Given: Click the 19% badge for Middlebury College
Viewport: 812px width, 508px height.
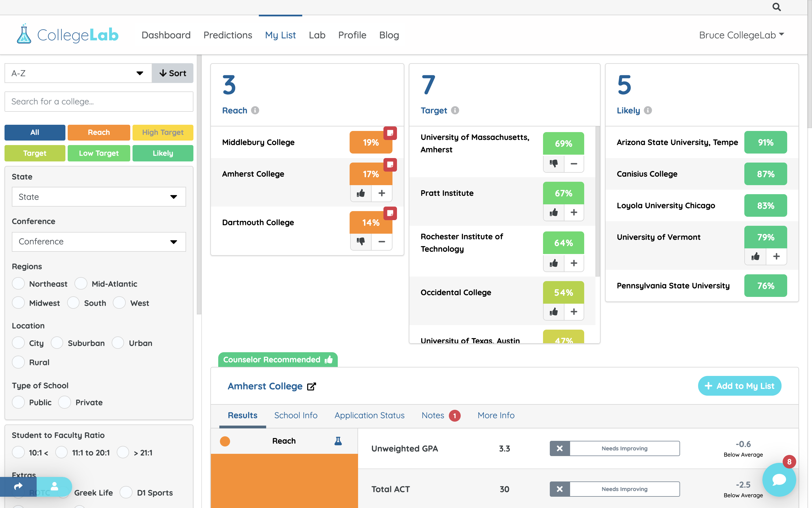Looking at the screenshot, I should 371,143.
